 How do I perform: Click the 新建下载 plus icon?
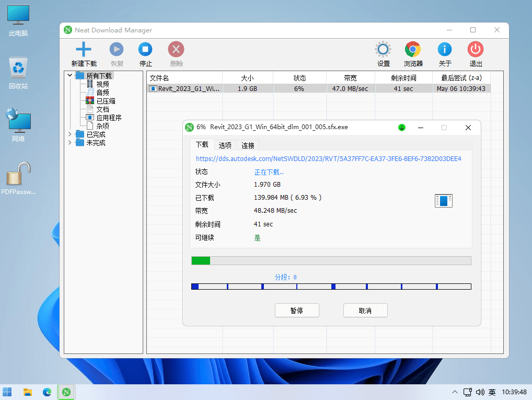point(84,50)
